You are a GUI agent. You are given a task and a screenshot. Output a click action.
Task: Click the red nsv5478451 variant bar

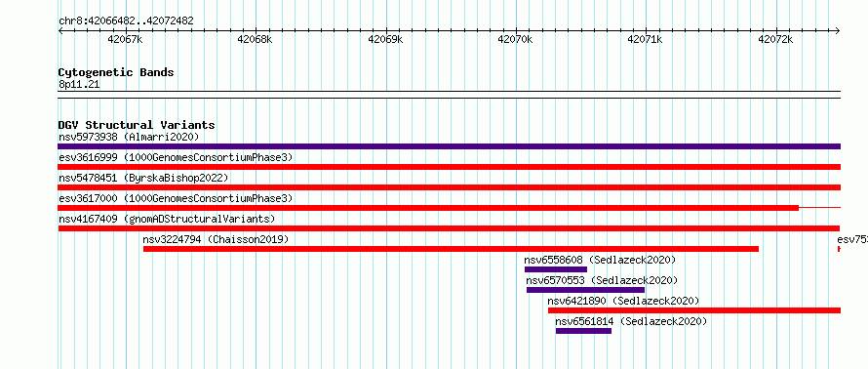coord(450,187)
